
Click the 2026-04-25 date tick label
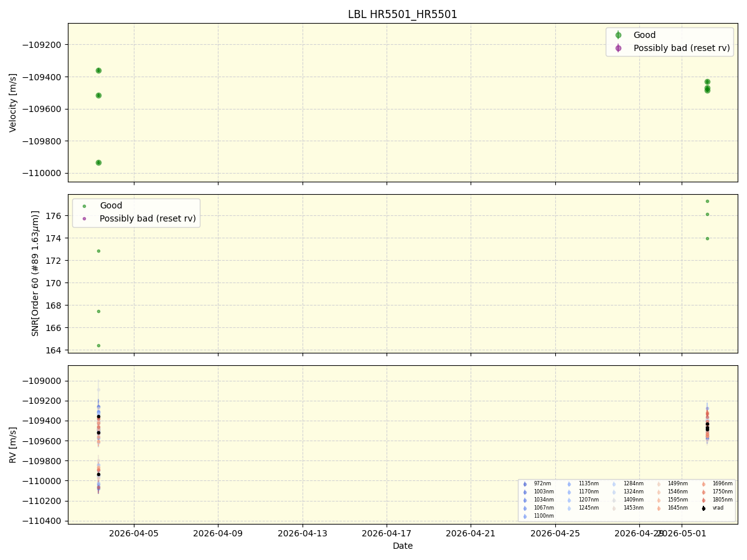(x=555, y=533)
